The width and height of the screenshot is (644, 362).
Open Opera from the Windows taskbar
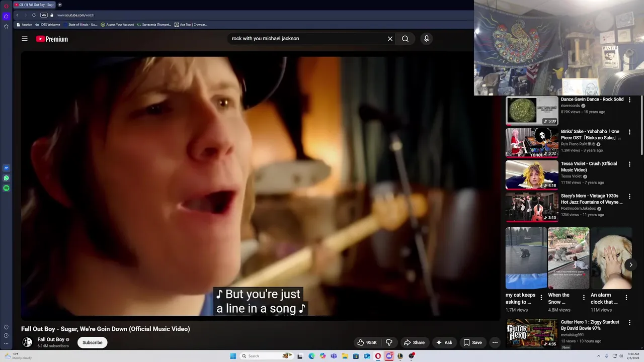378,356
